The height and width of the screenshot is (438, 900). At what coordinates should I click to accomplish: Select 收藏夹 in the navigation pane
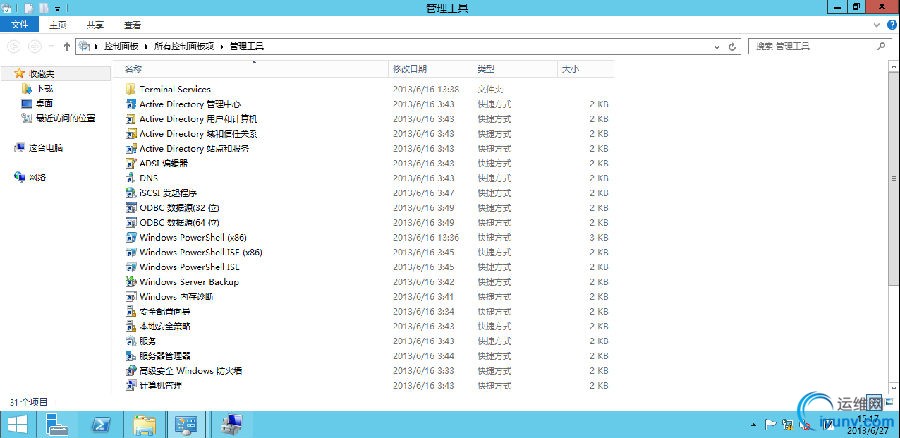[42, 73]
